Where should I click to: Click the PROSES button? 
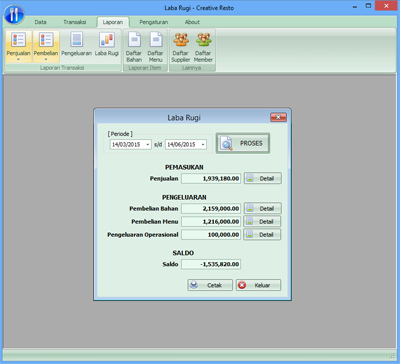(x=243, y=143)
